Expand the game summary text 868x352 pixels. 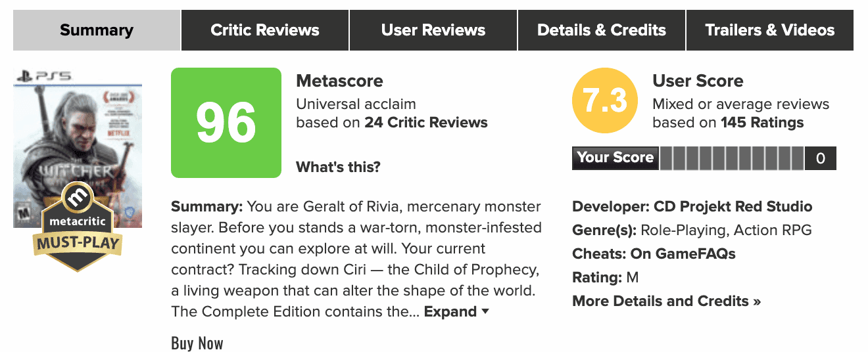coord(450,311)
